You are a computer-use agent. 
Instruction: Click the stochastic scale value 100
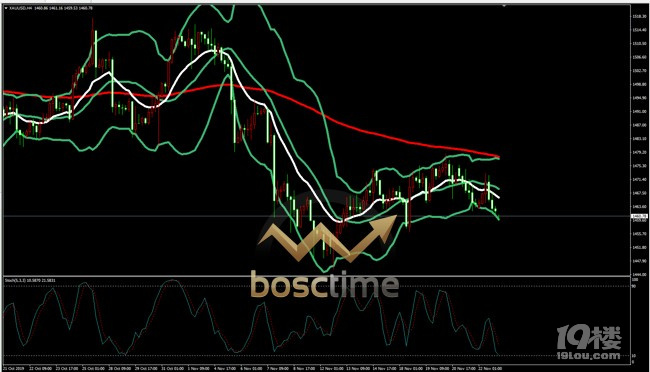pos(634,280)
